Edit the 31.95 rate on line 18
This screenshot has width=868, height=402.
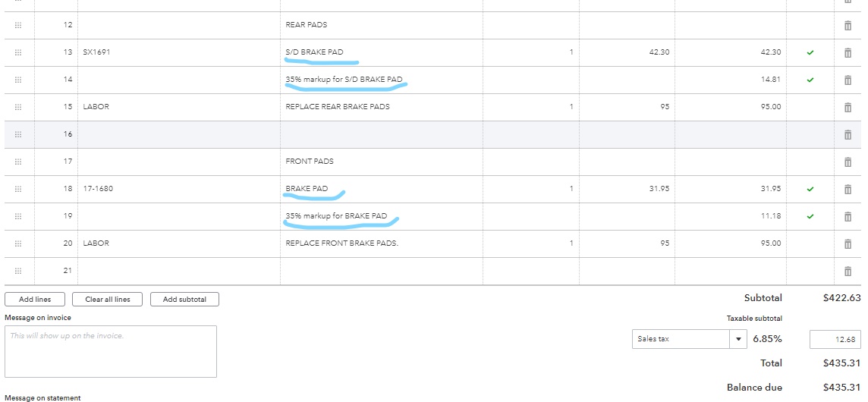pyautogui.click(x=627, y=189)
